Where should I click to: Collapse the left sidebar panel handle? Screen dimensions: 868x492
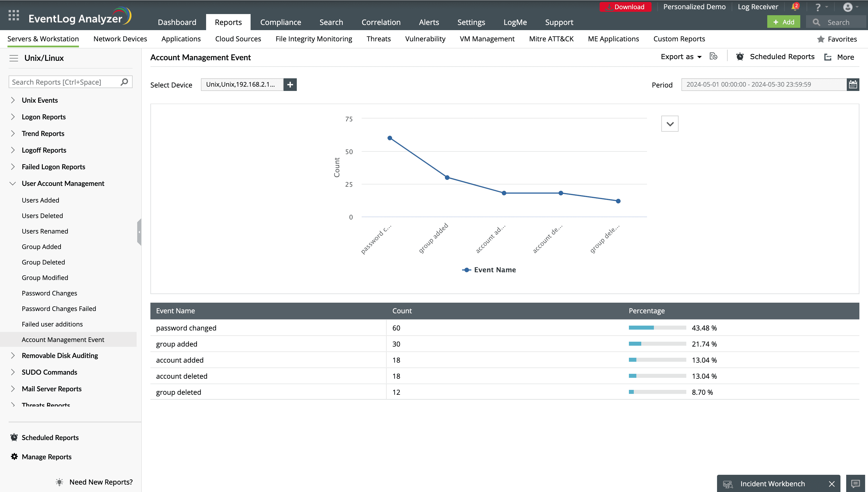coord(139,232)
